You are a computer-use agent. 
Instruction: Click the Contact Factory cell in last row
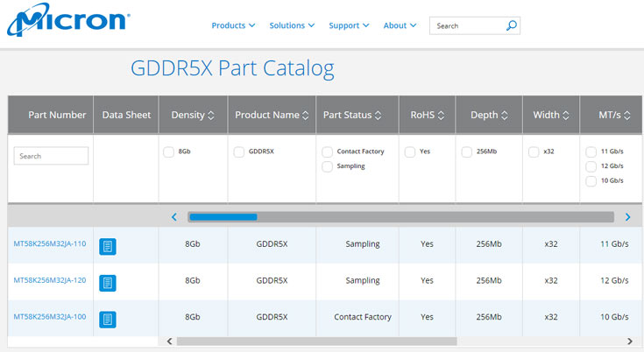pos(363,317)
